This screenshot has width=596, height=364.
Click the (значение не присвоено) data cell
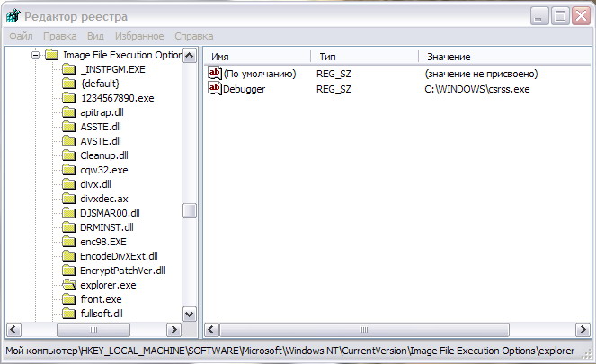[481, 74]
